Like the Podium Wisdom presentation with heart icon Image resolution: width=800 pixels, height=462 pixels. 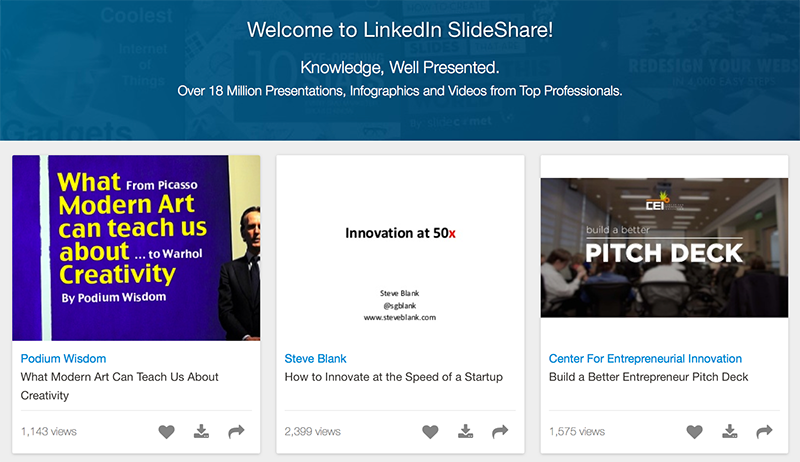point(166,432)
